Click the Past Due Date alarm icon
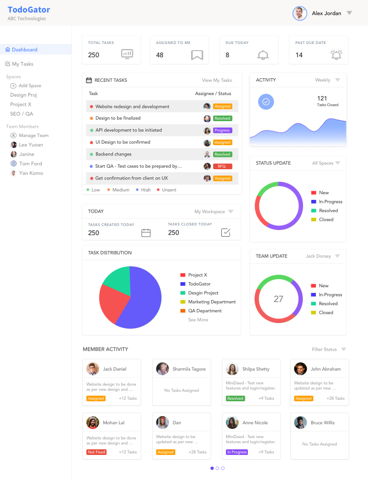Viewport: 368px width, 480px height. (x=336, y=55)
